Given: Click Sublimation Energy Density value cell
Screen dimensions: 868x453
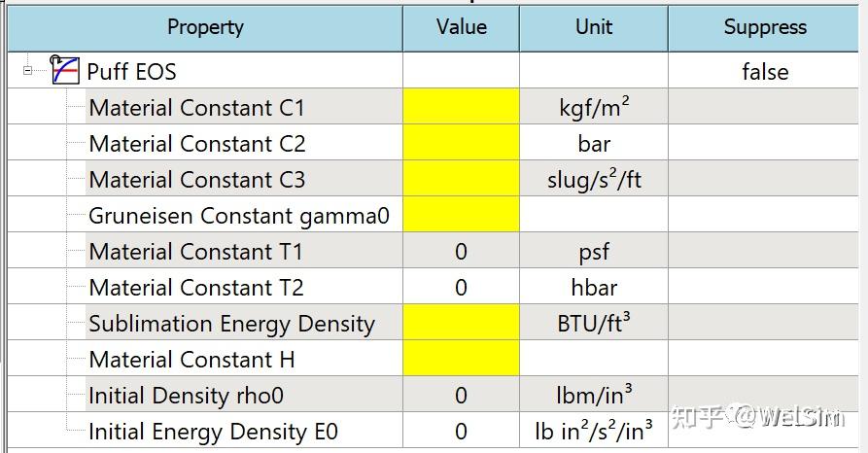Looking at the screenshot, I should (x=461, y=324).
